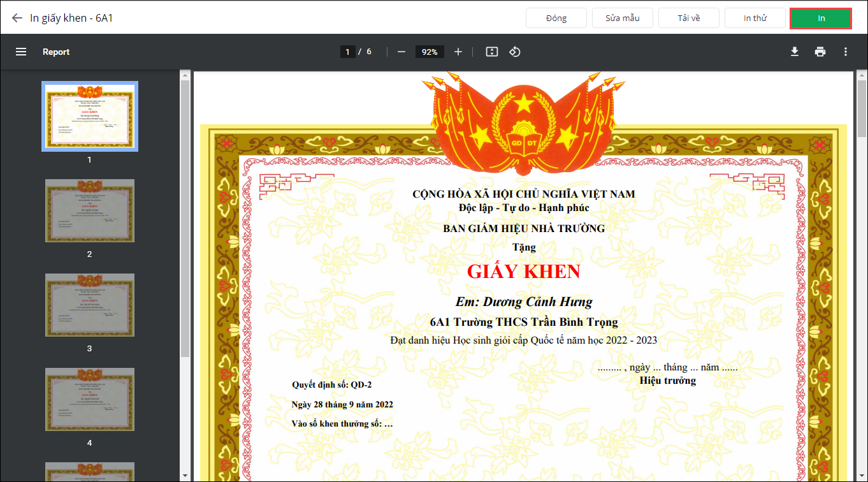Select page 3 thumbnail
Screen dimensions: 868x482
(x=90, y=305)
